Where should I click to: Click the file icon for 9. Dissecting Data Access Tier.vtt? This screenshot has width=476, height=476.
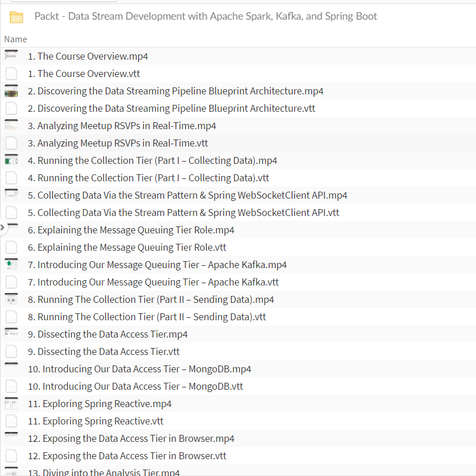tap(11, 351)
